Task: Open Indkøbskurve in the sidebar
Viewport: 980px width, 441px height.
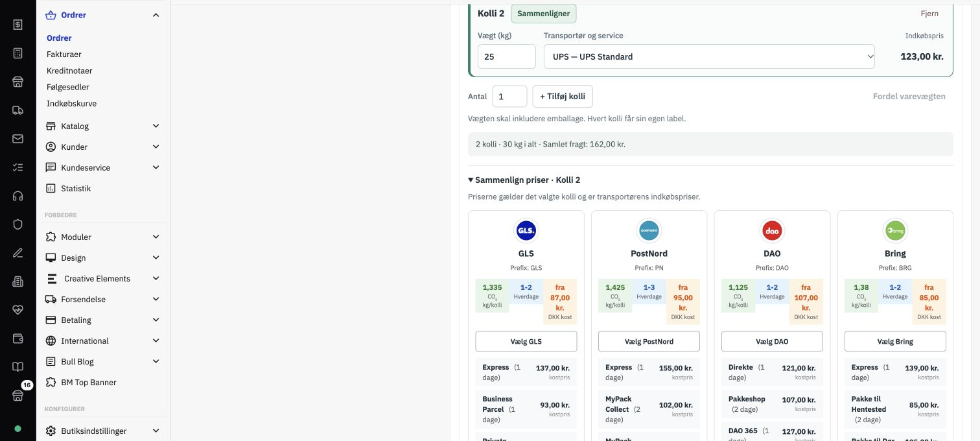Action: point(72,103)
